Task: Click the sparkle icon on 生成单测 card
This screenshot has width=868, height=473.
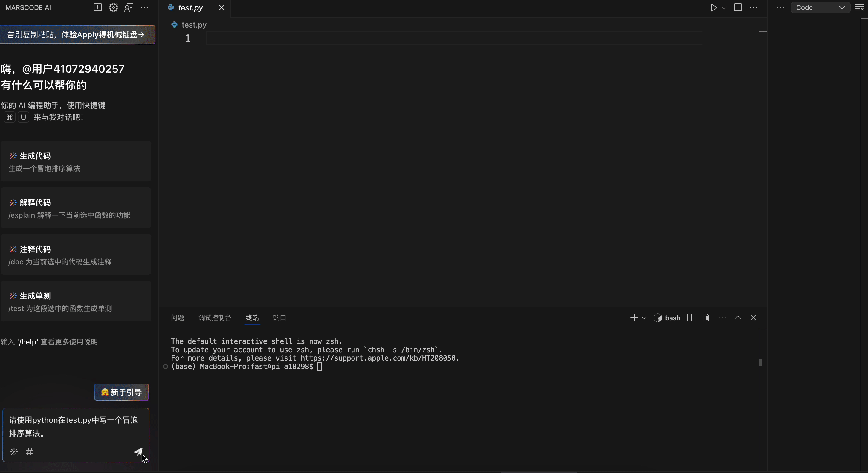Action: tap(13, 296)
